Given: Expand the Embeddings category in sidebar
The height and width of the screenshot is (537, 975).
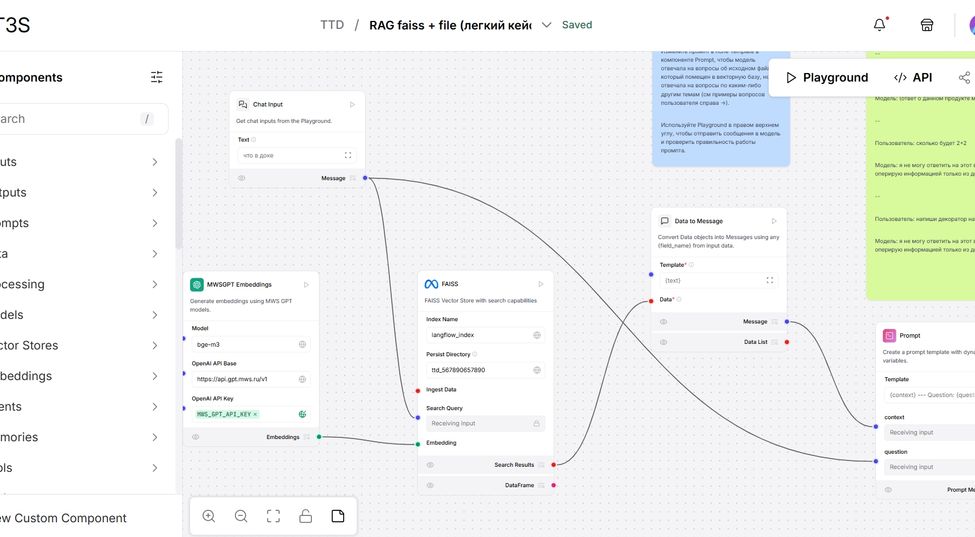Looking at the screenshot, I should (x=155, y=376).
